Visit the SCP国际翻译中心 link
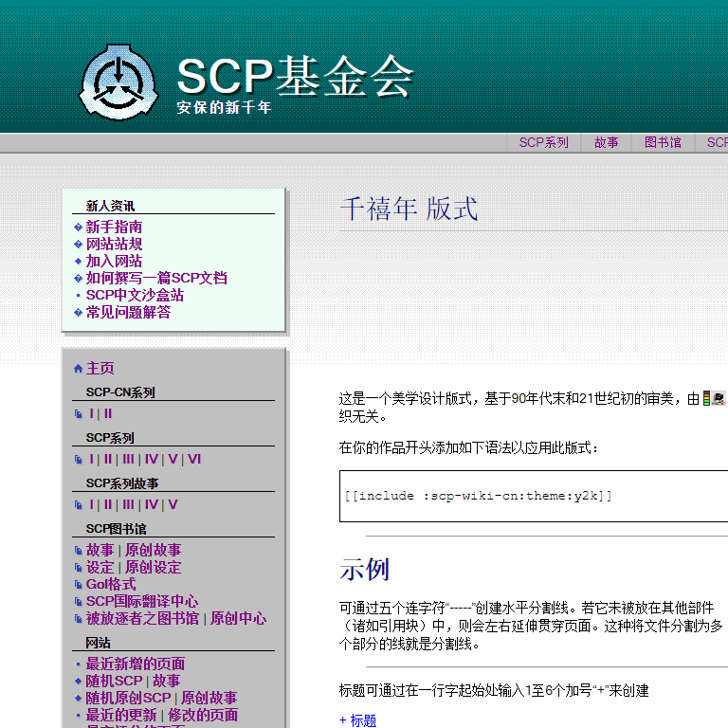The width and height of the screenshot is (728, 728). (142, 602)
